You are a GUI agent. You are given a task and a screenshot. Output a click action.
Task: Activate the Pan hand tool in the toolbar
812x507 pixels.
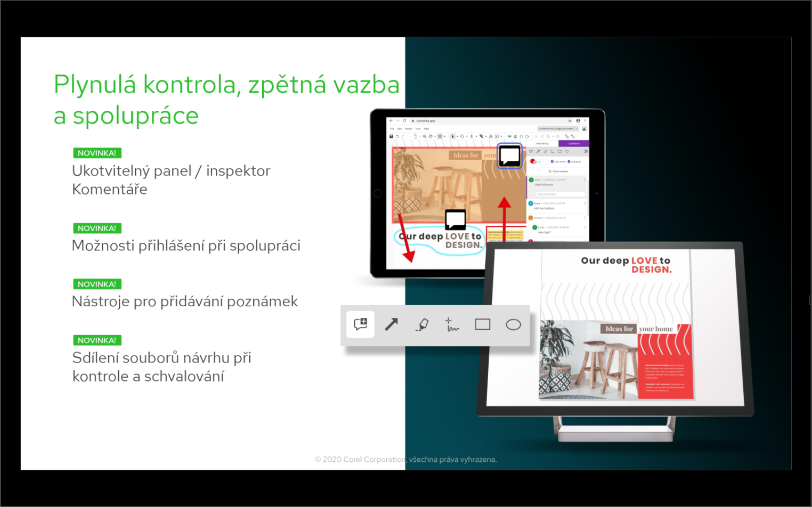point(430,137)
